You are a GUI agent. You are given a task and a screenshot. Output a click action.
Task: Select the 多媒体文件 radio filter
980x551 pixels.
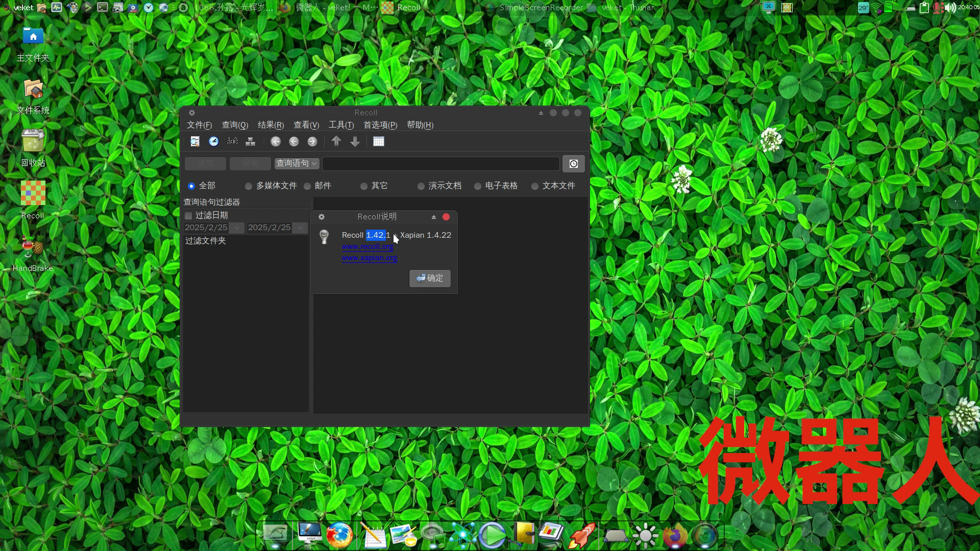point(249,186)
